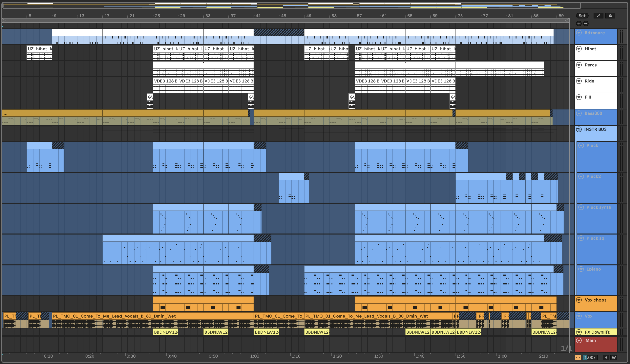Unfold the Percs track
Viewport: 630px width, 364px height.
click(579, 65)
